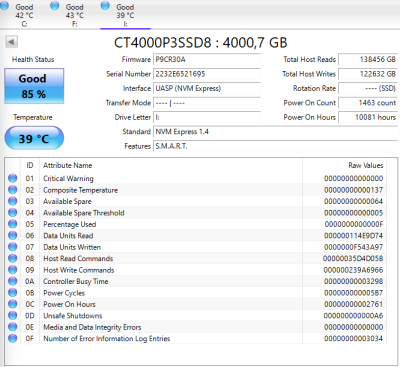Screen dimensions: 400x367
Task: Click status icon for Media and Data Integrity Errors
Action: pos(13,327)
